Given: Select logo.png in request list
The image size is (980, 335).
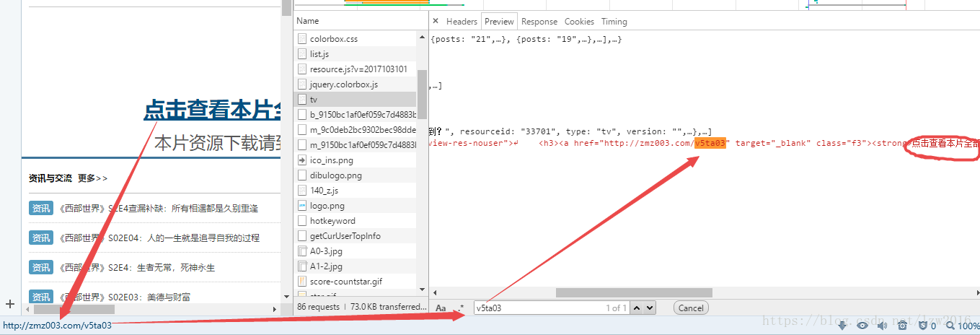Looking at the screenshot, I should pyautogui.click(x=356, y=206).
